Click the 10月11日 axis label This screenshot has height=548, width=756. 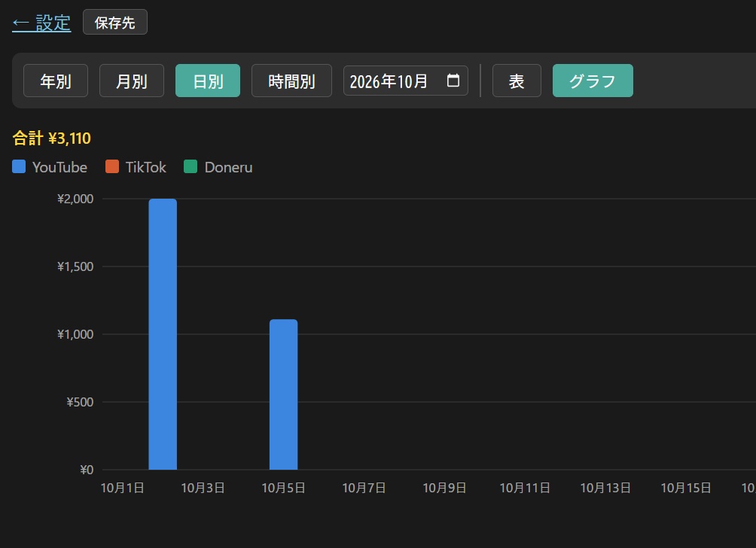tap(525, 488)
